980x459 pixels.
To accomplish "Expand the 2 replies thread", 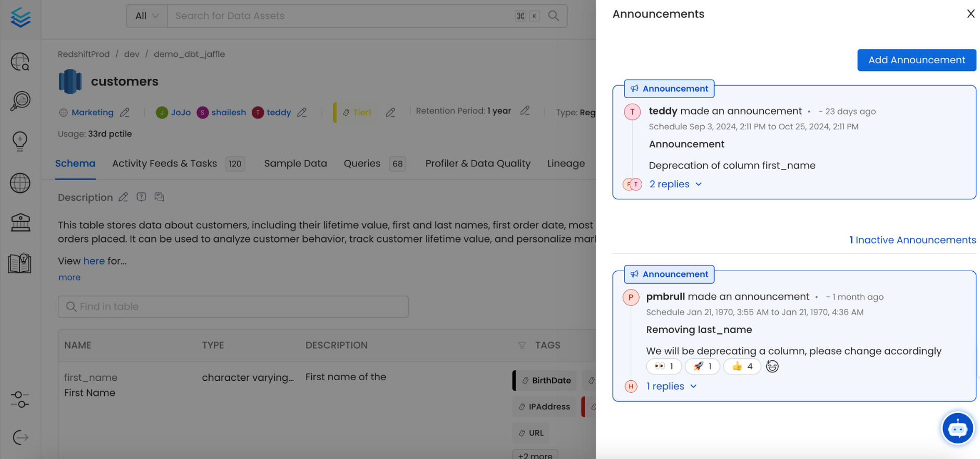I will coord(675,184).
